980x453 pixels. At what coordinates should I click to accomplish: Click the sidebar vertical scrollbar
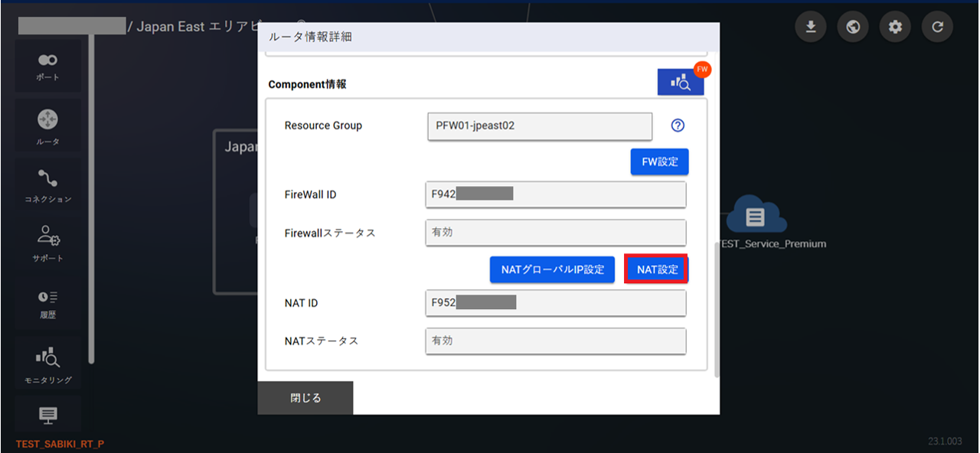(92, 199)
